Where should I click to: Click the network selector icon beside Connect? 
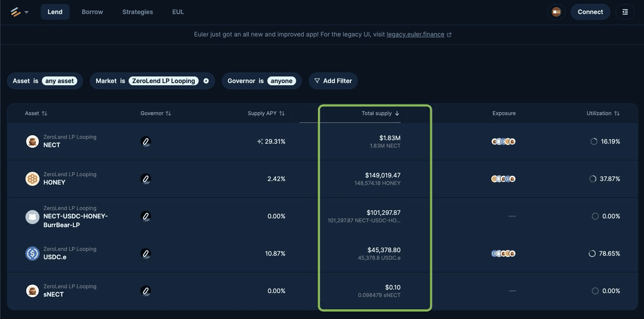[557, 12]
